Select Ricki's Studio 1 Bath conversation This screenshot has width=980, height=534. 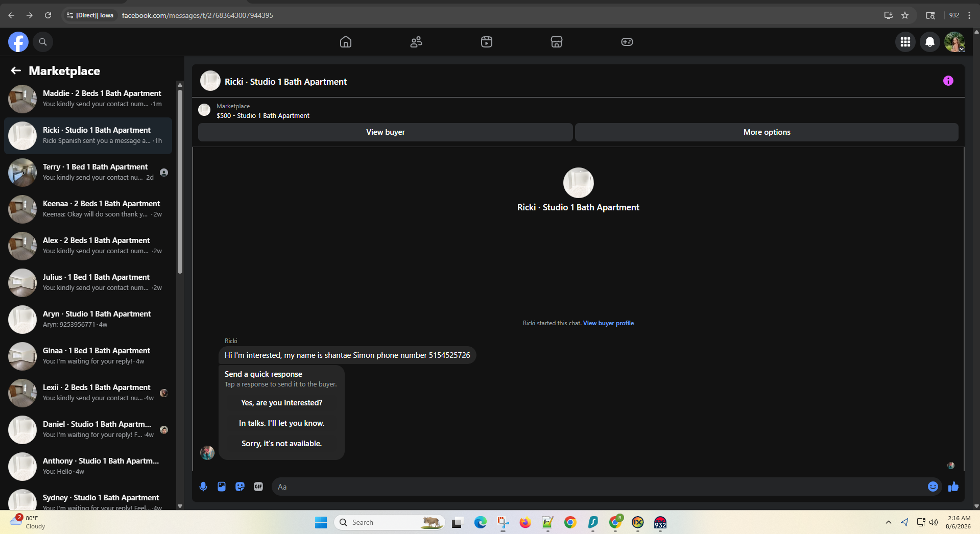point(88,136)
